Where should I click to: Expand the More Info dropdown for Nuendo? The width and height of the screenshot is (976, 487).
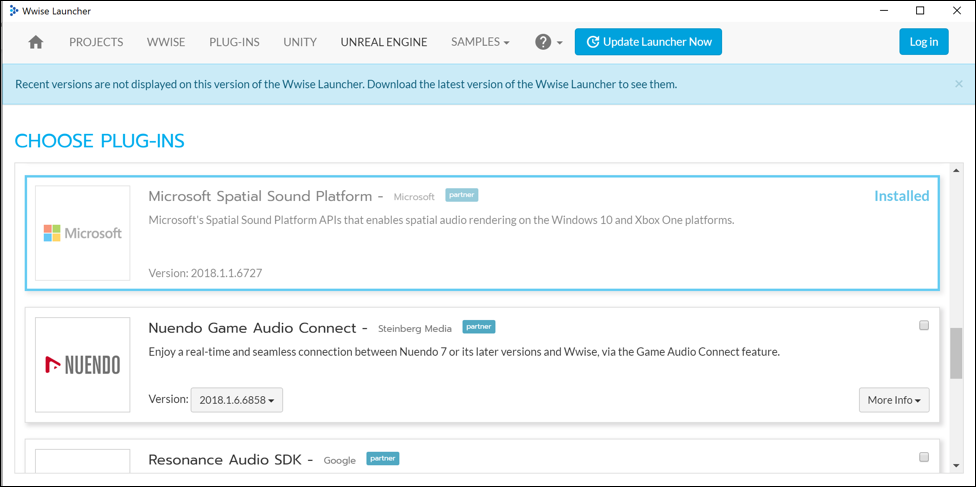894,400
